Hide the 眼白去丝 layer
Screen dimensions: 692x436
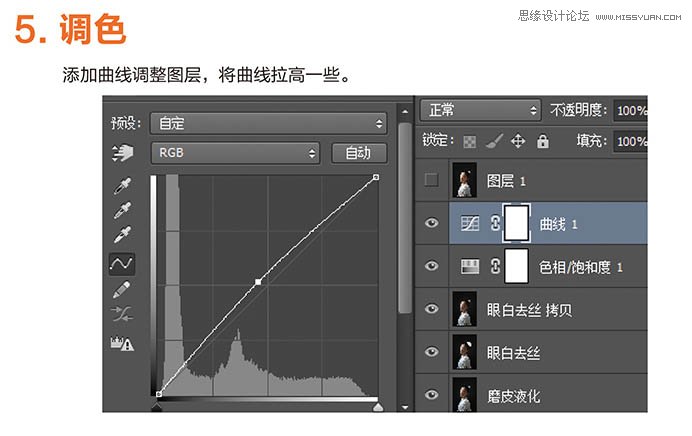click(x=431, y=352)
